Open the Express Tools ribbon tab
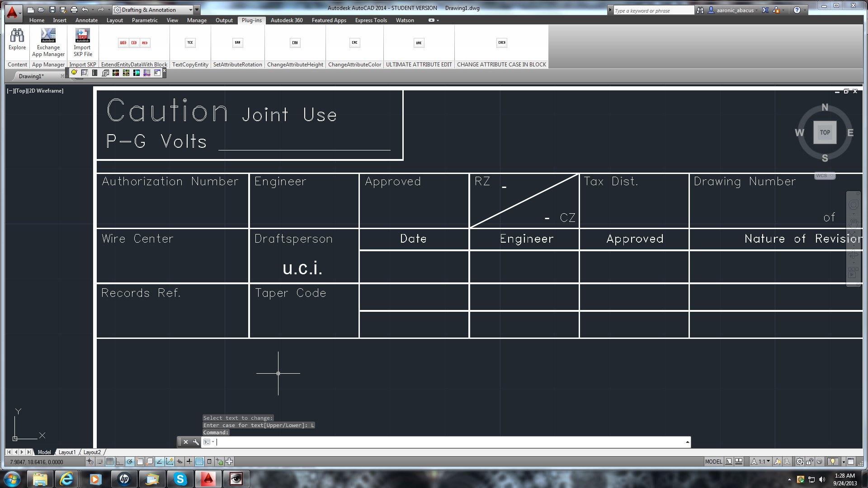 coord(371,20)
